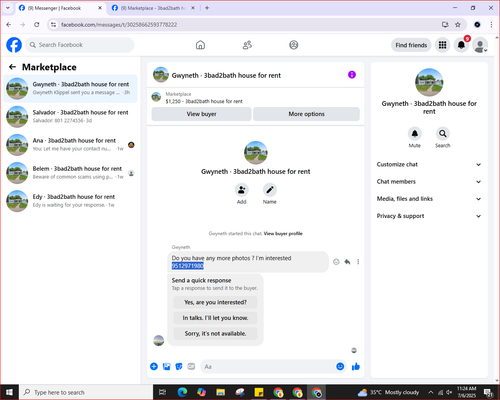
Task: Open the $1,250 Marketplace listing link
Action: tap(204, 101)
